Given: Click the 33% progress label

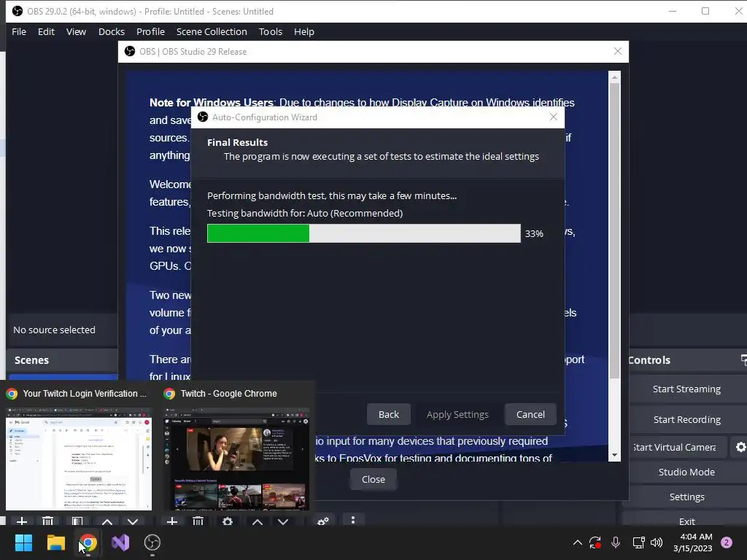Looking at the screenshot, I should (x=534, y=233).
